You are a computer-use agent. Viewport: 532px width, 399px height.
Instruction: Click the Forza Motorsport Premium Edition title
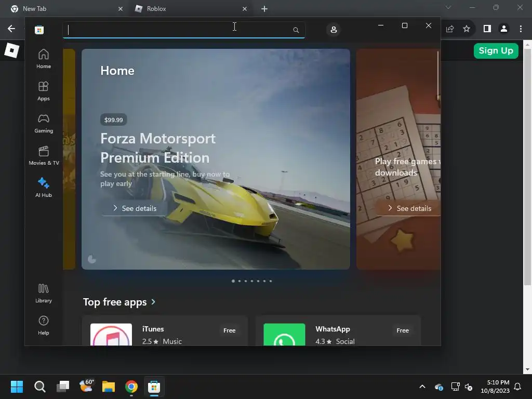[x=158, y=148]
